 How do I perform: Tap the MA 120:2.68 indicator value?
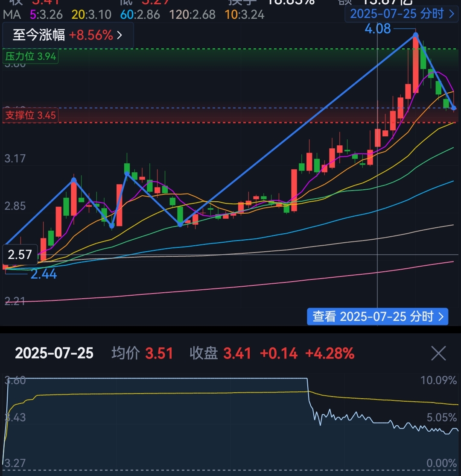(x=192, y=15)
